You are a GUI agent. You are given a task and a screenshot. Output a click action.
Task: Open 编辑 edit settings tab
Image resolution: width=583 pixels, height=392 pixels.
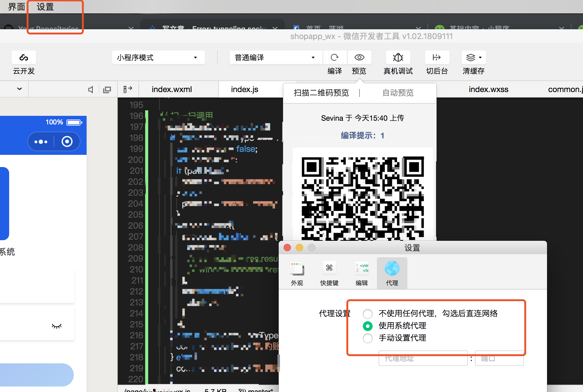point(362,273)
